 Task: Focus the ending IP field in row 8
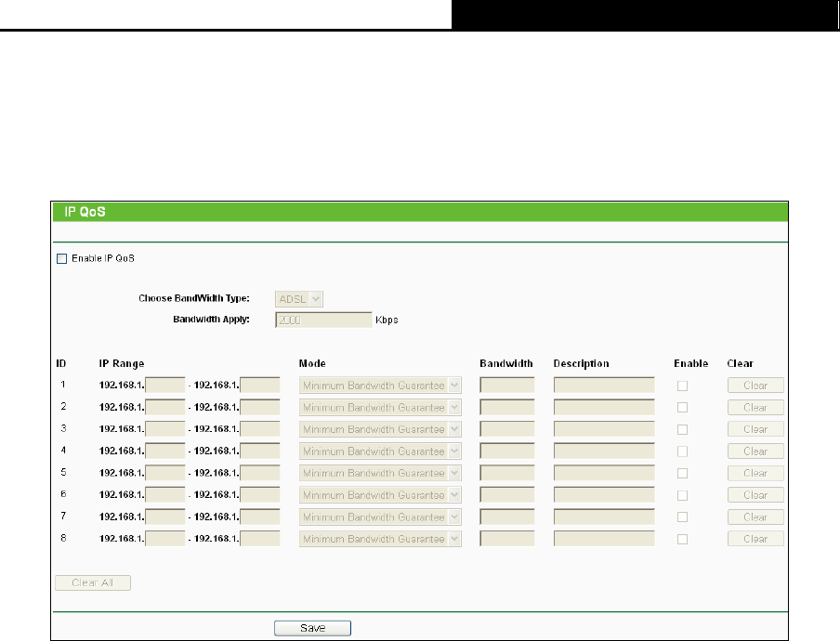click(260, 539)
